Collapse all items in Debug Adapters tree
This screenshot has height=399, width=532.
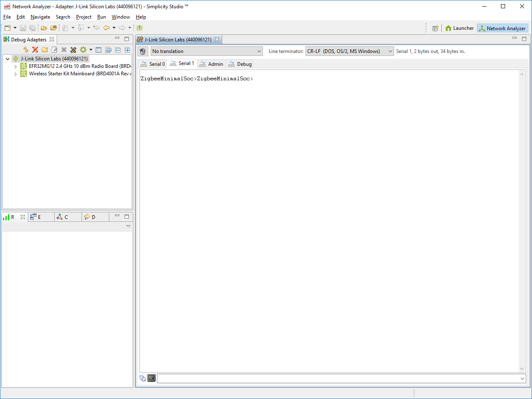coord(118,50)
